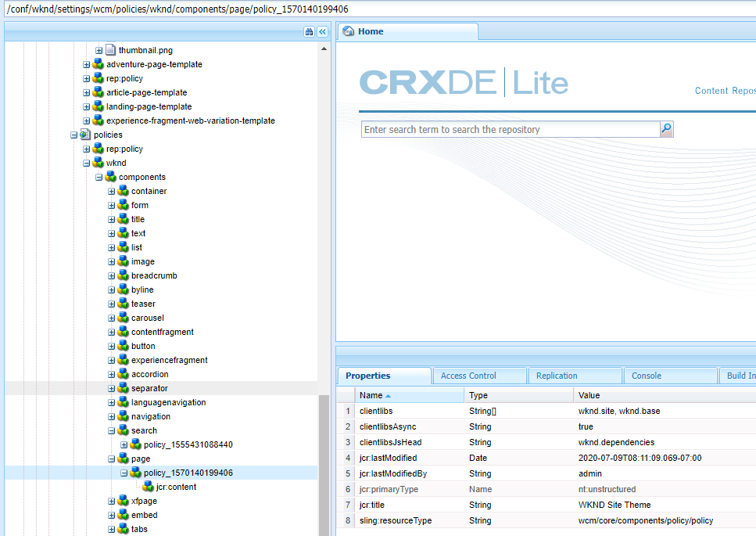Click the Type column header

tap(519, 395)
